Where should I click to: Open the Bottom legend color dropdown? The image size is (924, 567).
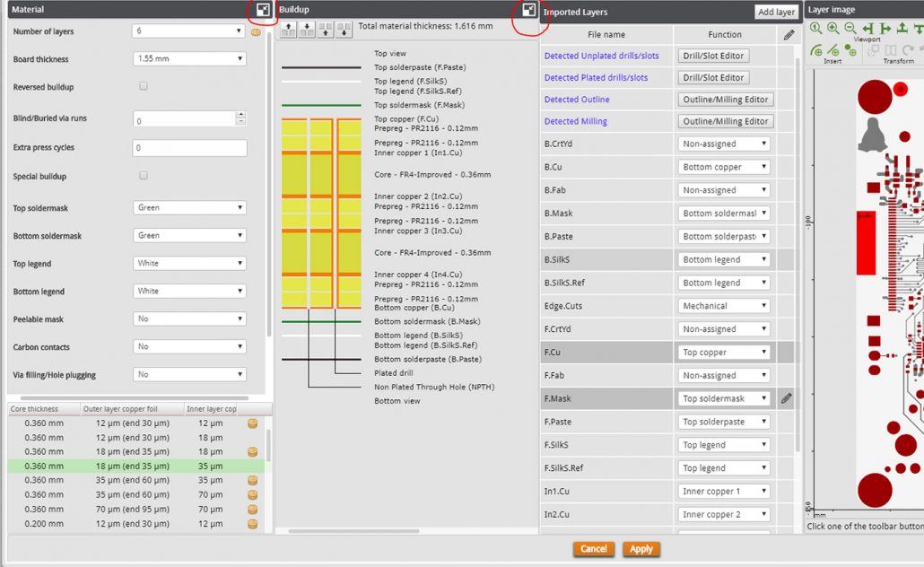click(189, 291)
